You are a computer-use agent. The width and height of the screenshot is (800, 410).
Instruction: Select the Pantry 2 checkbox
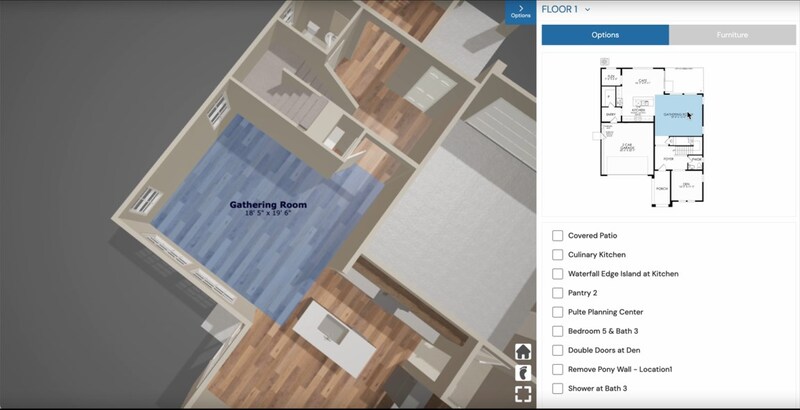pyautogui.click(x=558, y=293)
